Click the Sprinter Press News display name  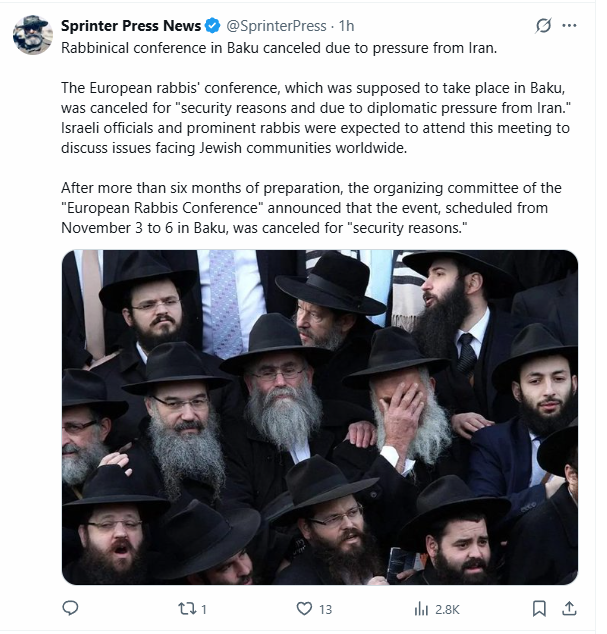tap(131, 26)
